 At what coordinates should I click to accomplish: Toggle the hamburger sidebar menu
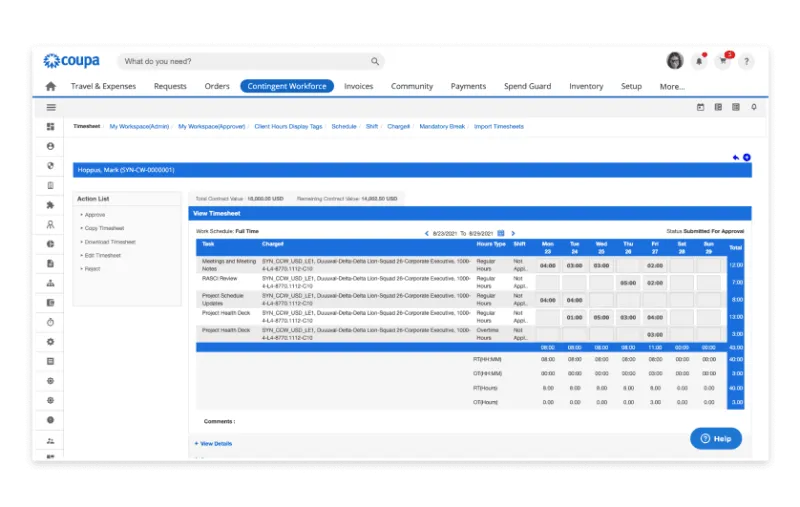51,107
